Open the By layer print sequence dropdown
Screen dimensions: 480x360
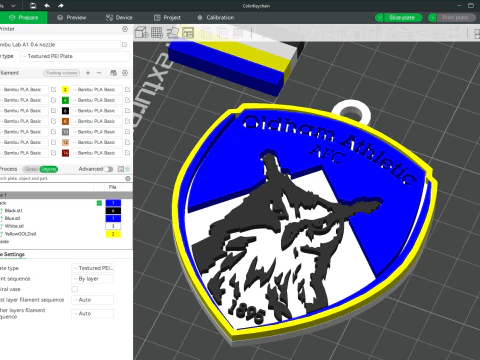tap(93, 279)
